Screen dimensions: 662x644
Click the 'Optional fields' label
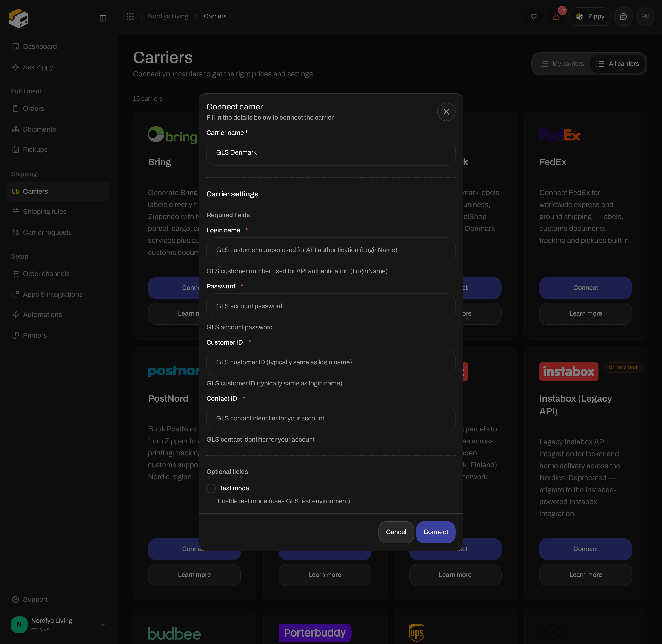pos(227,472)
